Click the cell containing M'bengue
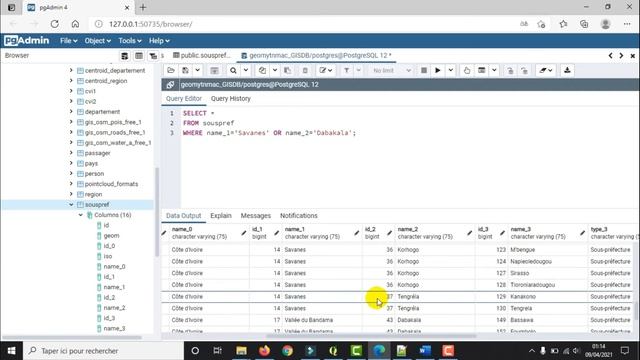 [547, 249]
